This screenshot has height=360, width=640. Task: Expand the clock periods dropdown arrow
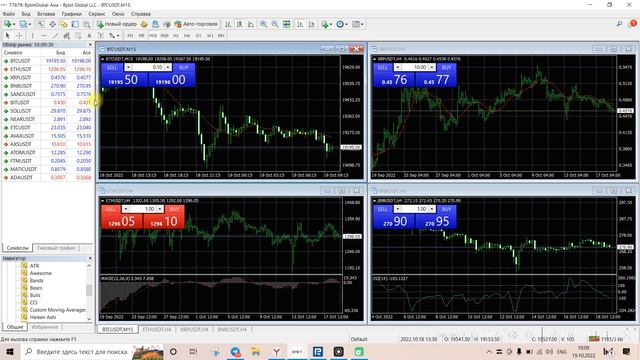(x=347, y=24)
